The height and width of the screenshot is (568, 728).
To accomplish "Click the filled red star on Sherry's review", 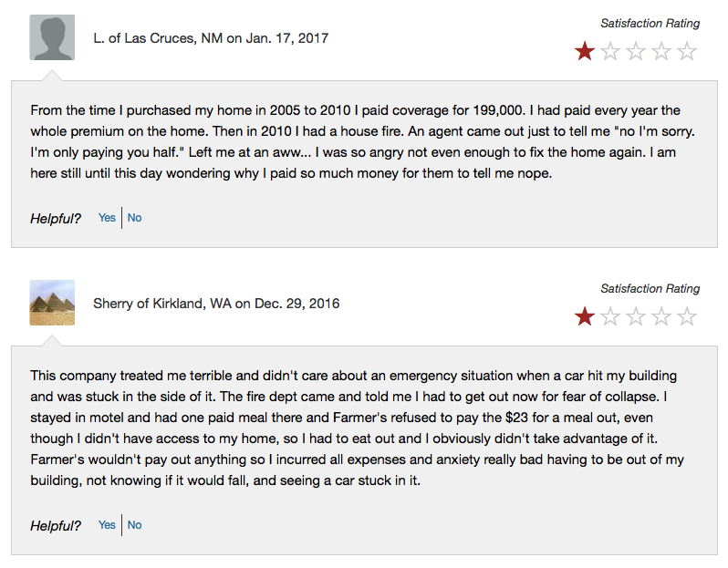I will click(x=585, y=317).
